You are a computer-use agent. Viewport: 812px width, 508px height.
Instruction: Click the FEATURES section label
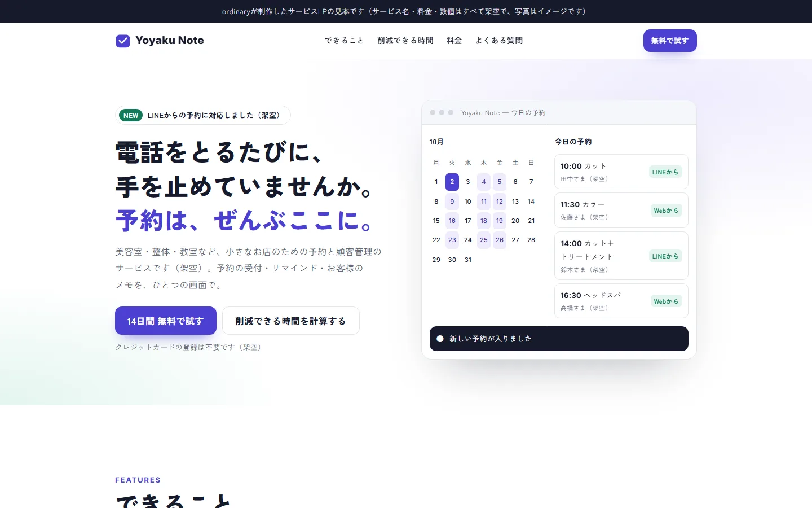(138, 480)
